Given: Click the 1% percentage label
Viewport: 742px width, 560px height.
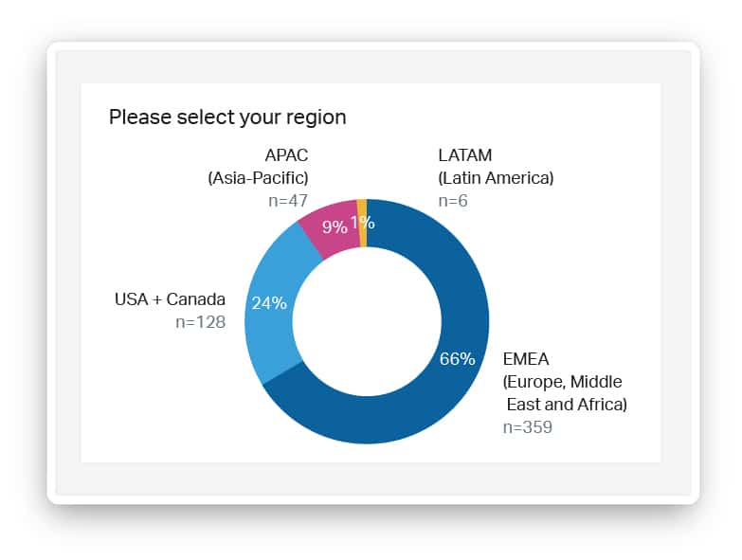Looking at the screenshot, I should [363, 223].
